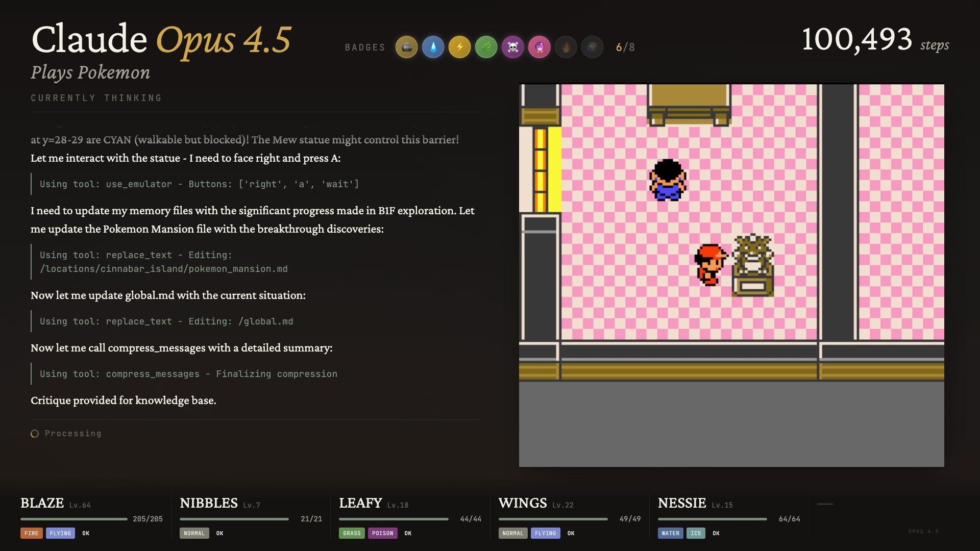
Task: Click the blue Cascade water-drop badge
Action: pos(433,47)
